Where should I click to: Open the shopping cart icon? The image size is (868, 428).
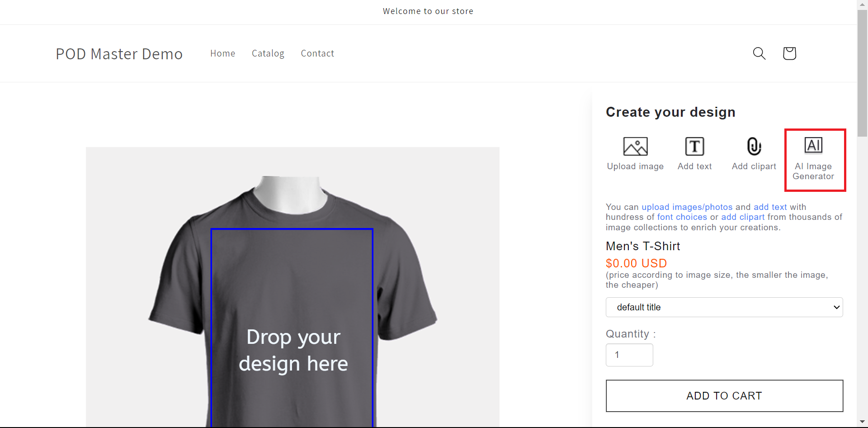(x=789, y=53)
